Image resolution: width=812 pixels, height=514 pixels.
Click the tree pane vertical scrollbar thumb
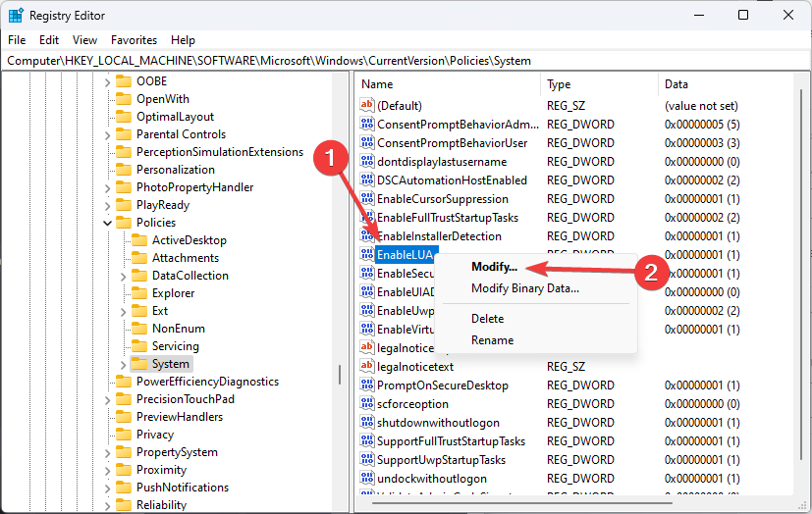340,375
